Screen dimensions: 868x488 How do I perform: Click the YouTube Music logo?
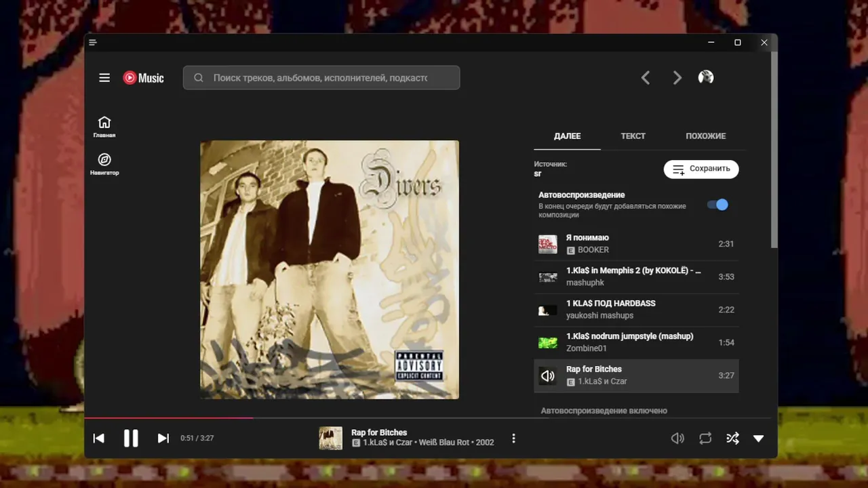(143, 78)
